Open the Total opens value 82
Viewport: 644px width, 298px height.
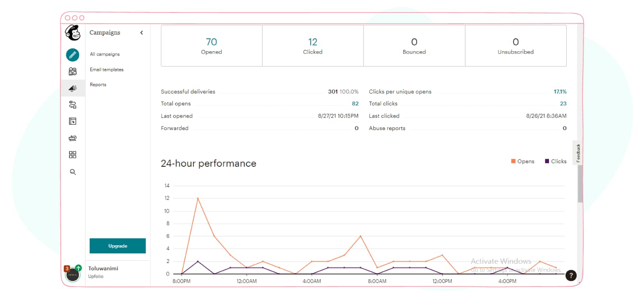pos(355,103)
